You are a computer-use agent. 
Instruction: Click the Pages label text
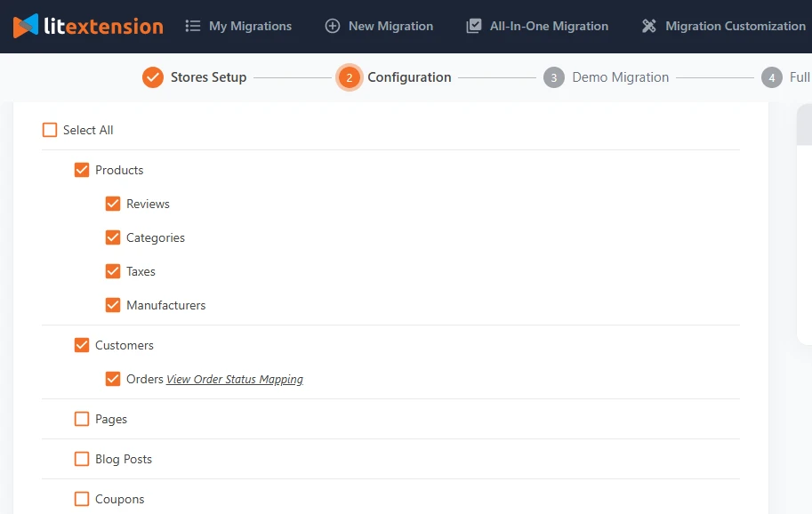pyautogui.click(x=111, y=419)
